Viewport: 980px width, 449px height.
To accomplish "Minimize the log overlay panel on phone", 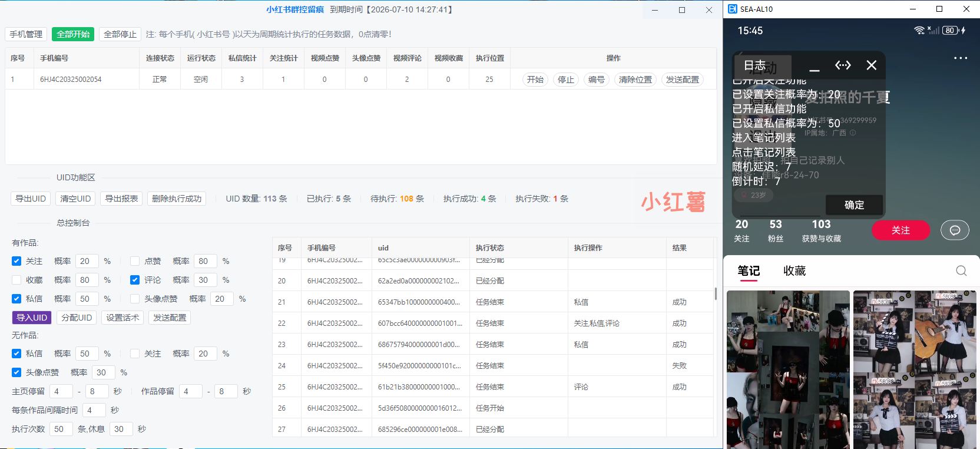I will 815,67.
